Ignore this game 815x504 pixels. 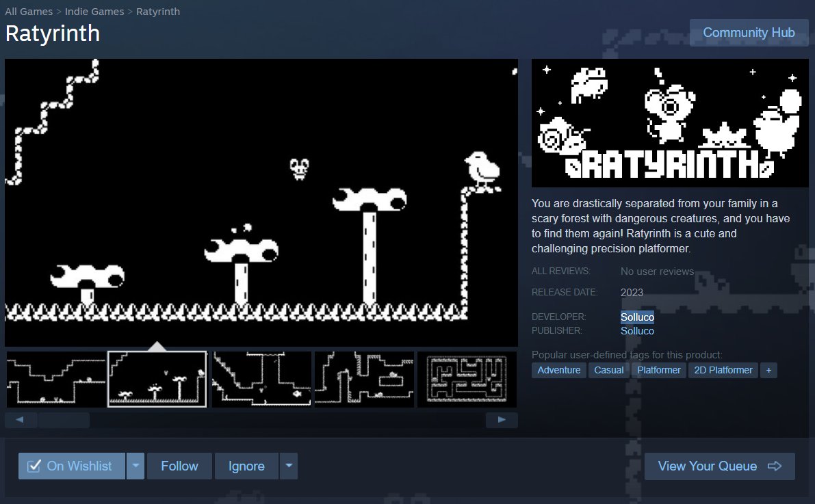246,466
